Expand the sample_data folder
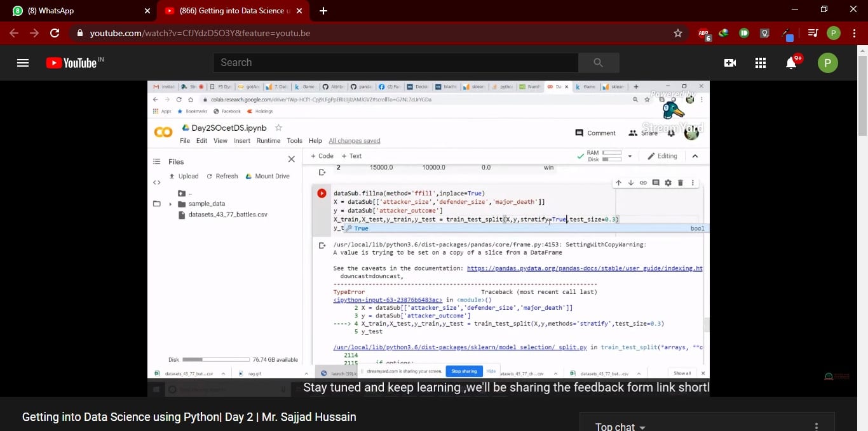The image size is (868, 431). [x=170, y=204]
